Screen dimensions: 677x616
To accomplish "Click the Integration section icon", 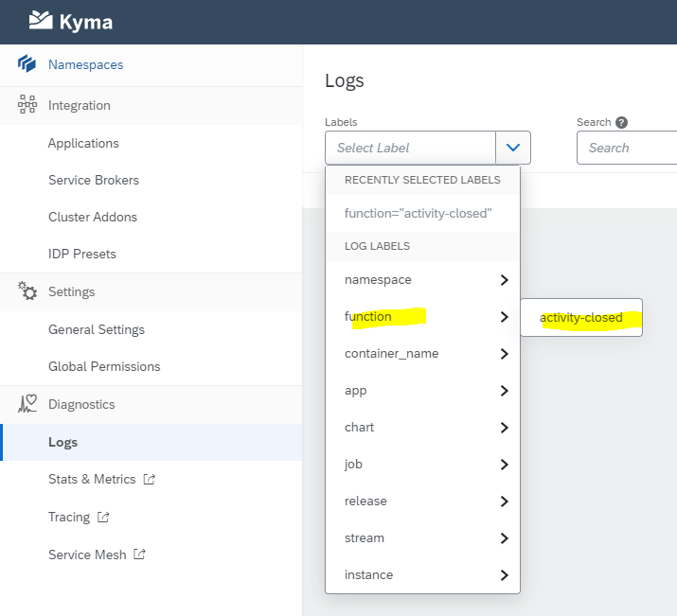I will coord(27,105).
